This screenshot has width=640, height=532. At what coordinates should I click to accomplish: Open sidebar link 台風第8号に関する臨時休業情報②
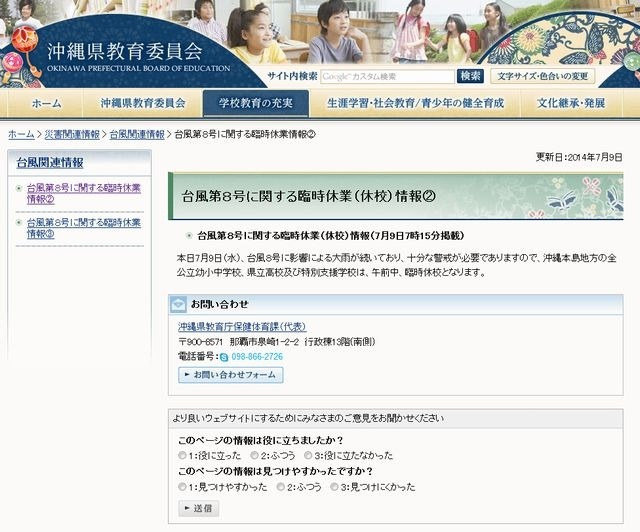pyautogui.click(x=84, y=194)
